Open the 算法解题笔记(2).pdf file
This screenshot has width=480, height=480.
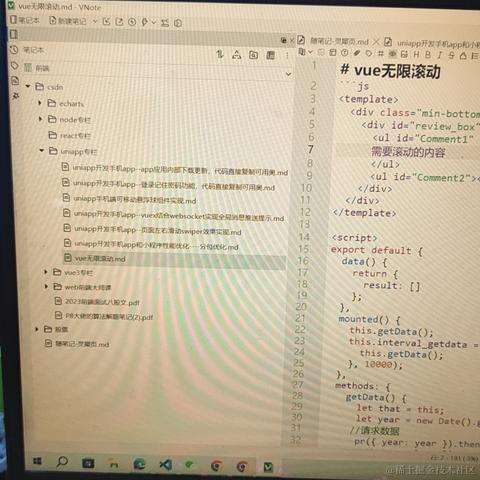pos(104,316)
